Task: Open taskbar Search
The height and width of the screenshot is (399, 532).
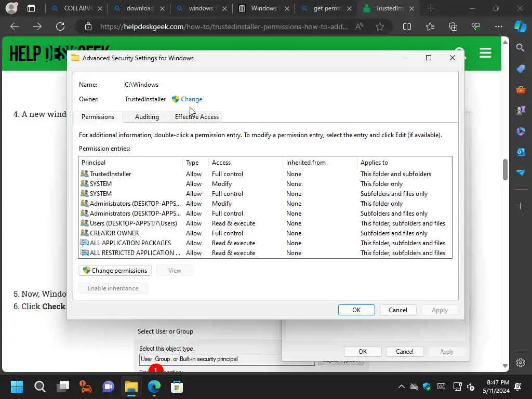Action: pos(39,387)
